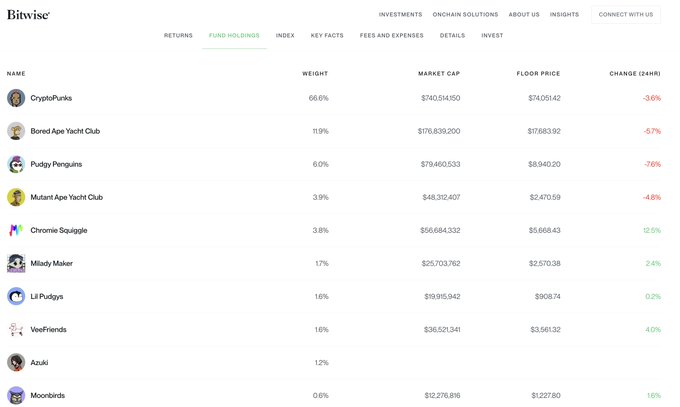
Task: Click the Azuki avatar icon
Action: [x=16, y=362]
